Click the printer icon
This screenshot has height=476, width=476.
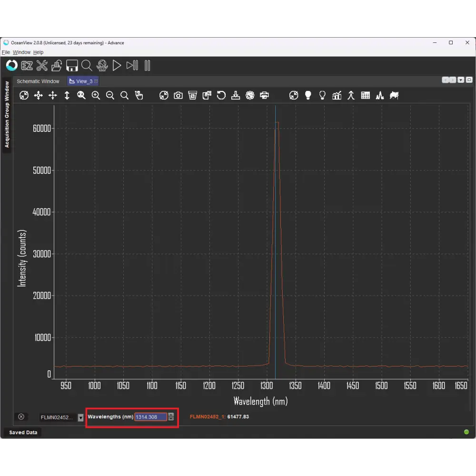pyautogui.click(x=264, y=96)
